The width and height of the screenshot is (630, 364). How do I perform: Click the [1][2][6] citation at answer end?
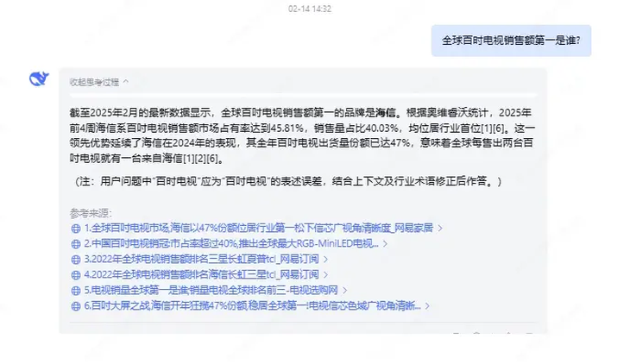point(201,159)
